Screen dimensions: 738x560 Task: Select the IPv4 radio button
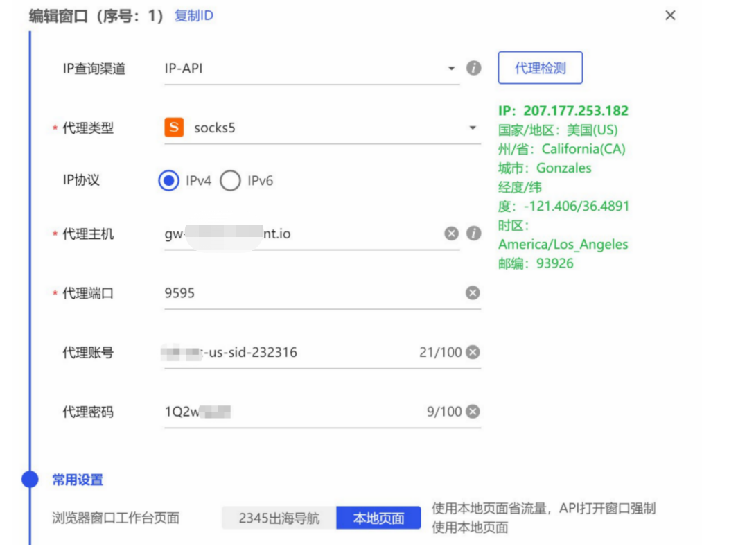pos(169,181)
